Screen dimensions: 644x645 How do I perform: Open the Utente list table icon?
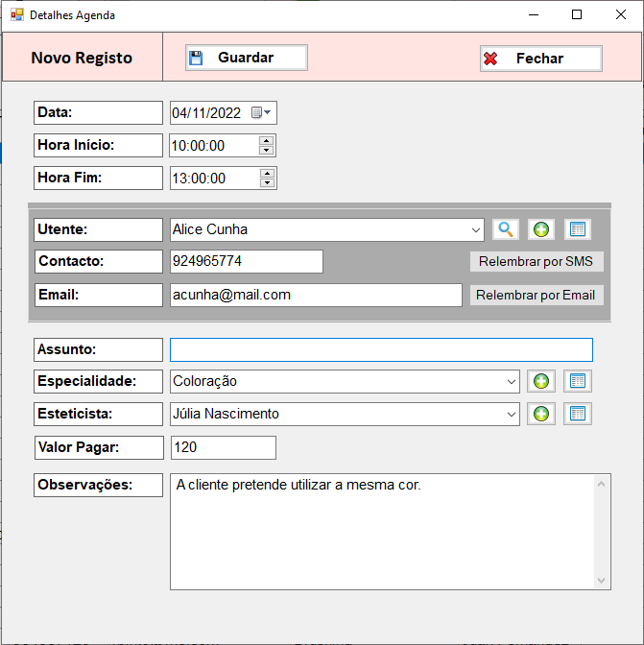[x=577, y=229]
